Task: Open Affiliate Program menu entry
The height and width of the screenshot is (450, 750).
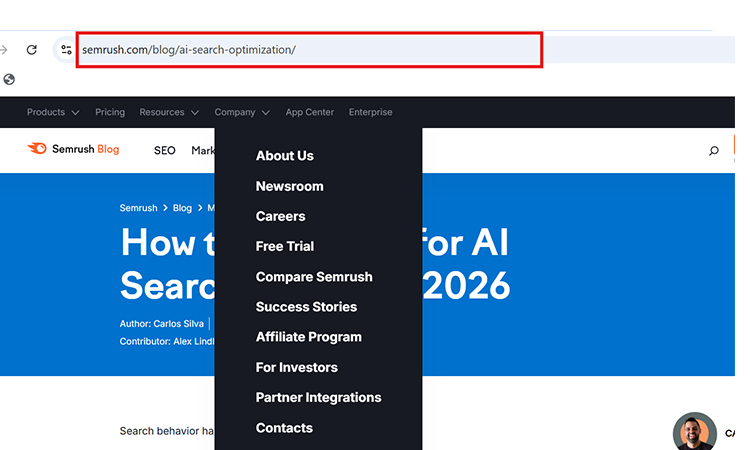Action: coord(309,337)
